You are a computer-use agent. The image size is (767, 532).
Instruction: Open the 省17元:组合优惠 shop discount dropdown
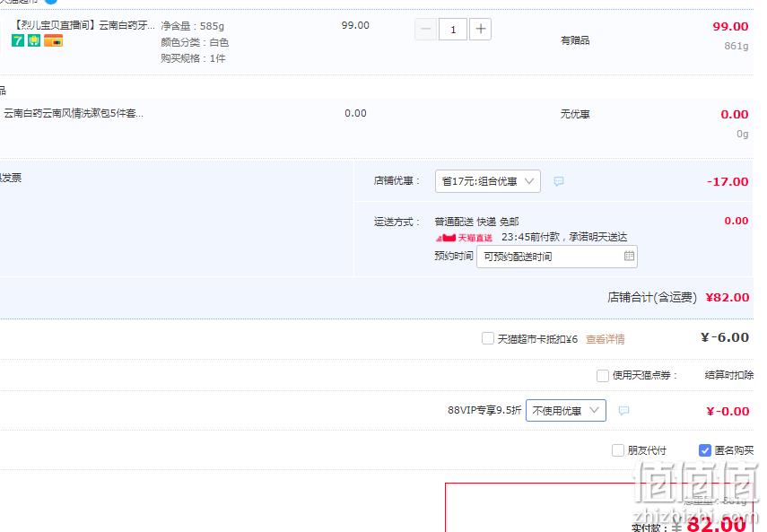(488, 181)
